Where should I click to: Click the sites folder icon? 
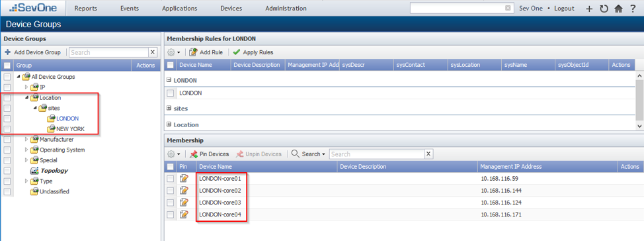pyautogui.click(x=42, y=108)
